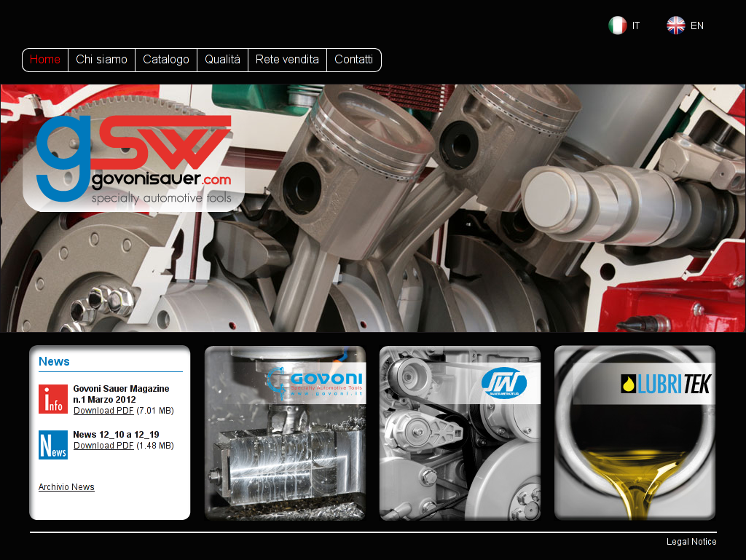Viewport: 746px width, 560px height.
Task: Download the News 12_10 a 12_19 PDF
Action: [x=103, y=446]
